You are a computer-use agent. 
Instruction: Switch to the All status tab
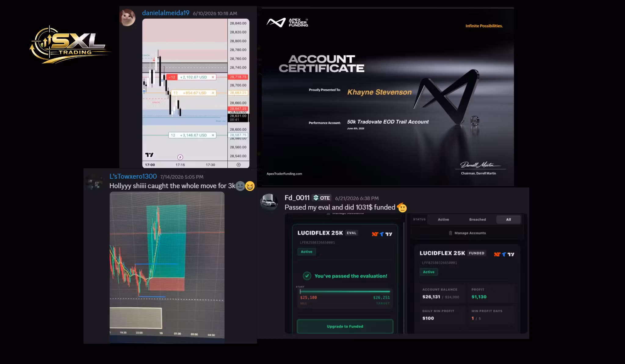pos(508,219)
